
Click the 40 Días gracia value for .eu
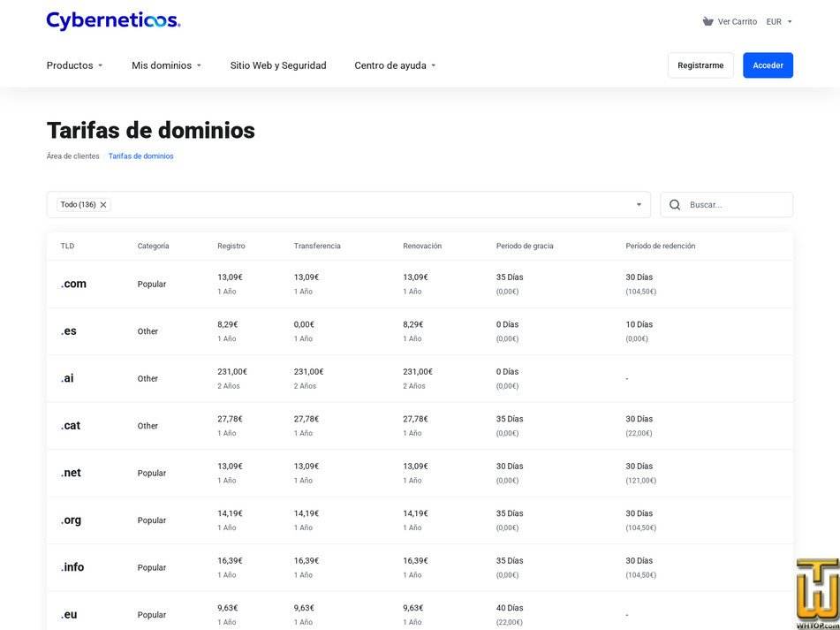(510, 608)
